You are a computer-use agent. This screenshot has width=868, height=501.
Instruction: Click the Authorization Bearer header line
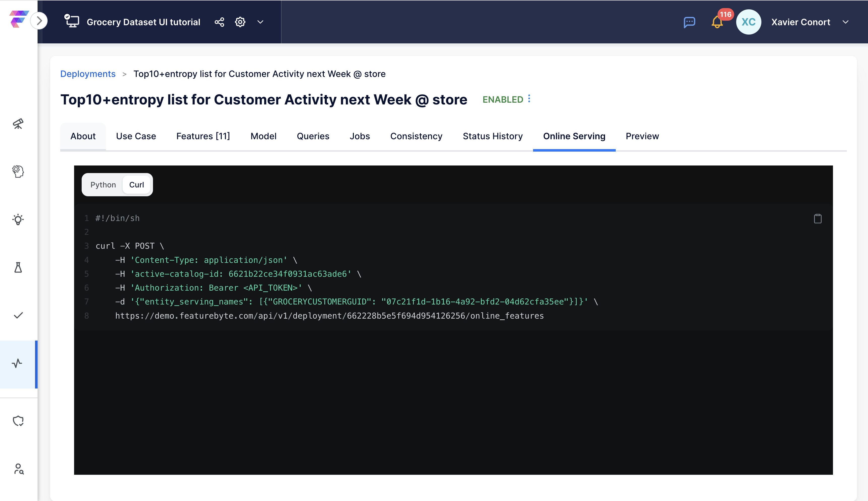pyautogui.click(x=213, y=288)
